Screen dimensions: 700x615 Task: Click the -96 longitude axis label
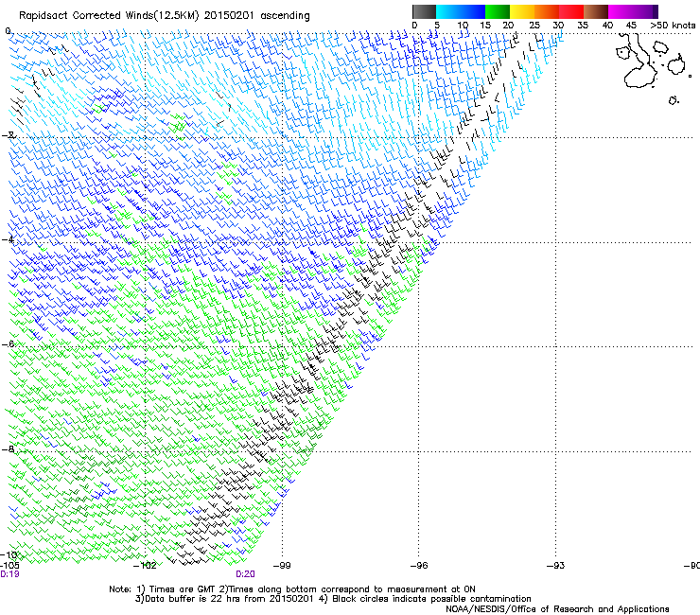pyautogui.click(x=419, y=566)
